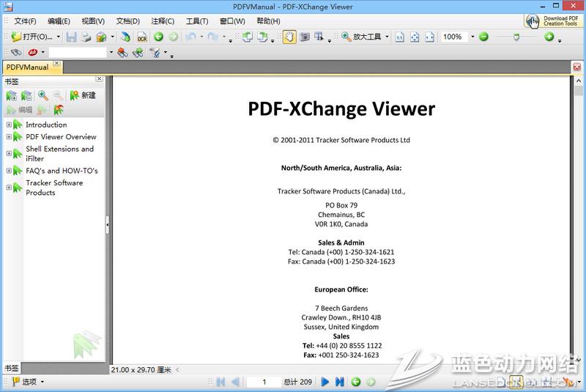Open the 打开(O) dropdown arrow
Viewport: 586px width, 392px height.
tap(59, 37)
